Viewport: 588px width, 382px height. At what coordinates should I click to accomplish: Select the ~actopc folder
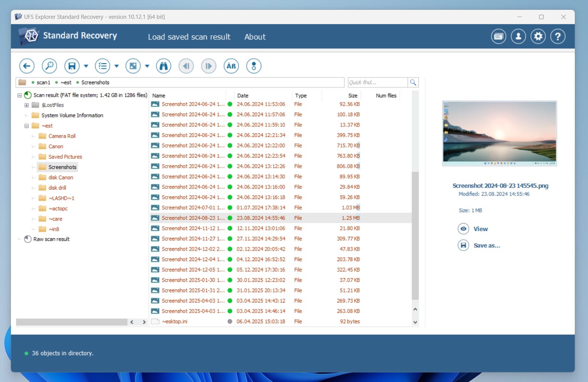[58, 209]
